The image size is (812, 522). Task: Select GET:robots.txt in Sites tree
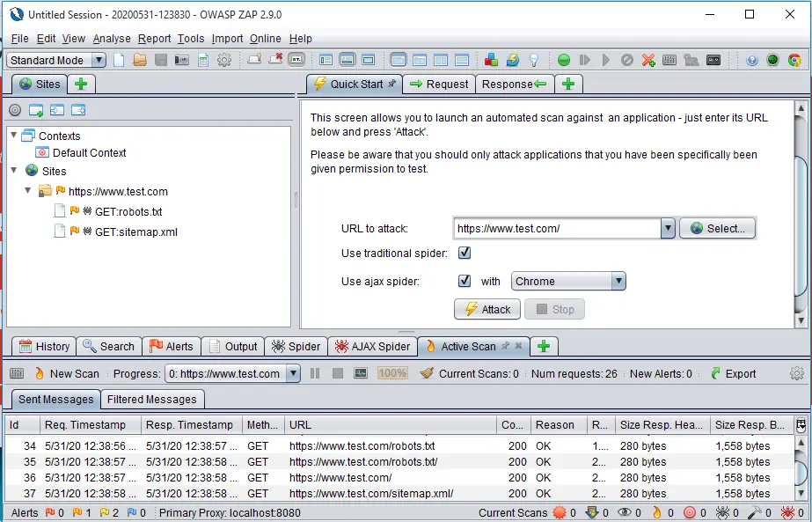[128, 211]
